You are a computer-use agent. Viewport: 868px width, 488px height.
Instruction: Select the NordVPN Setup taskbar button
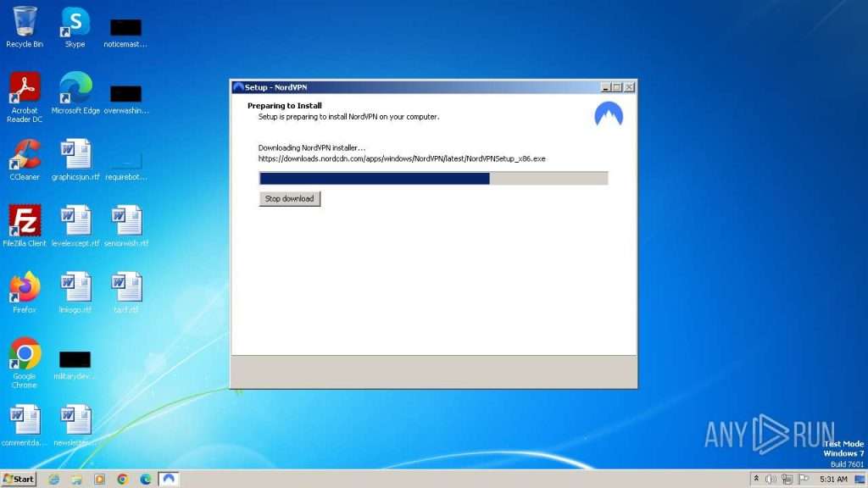[168, 479]
